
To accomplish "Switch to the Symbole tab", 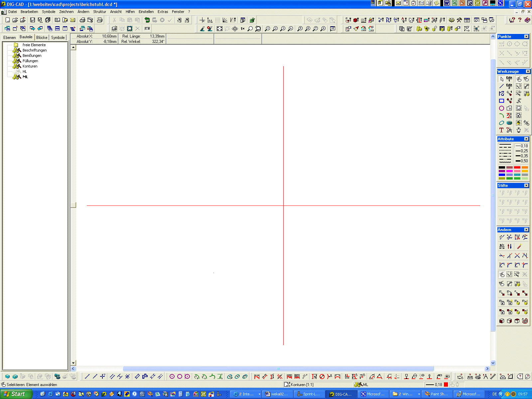I will (58, 38).
